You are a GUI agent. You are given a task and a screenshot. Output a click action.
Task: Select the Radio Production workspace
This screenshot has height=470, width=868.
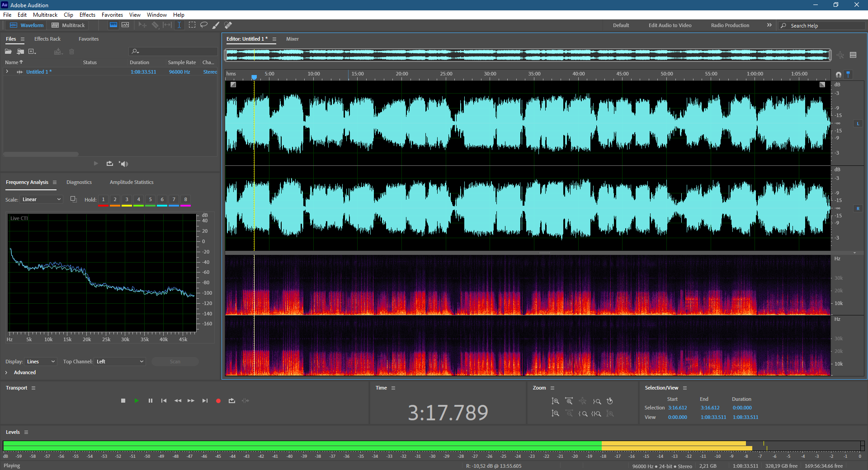[730, 25]
